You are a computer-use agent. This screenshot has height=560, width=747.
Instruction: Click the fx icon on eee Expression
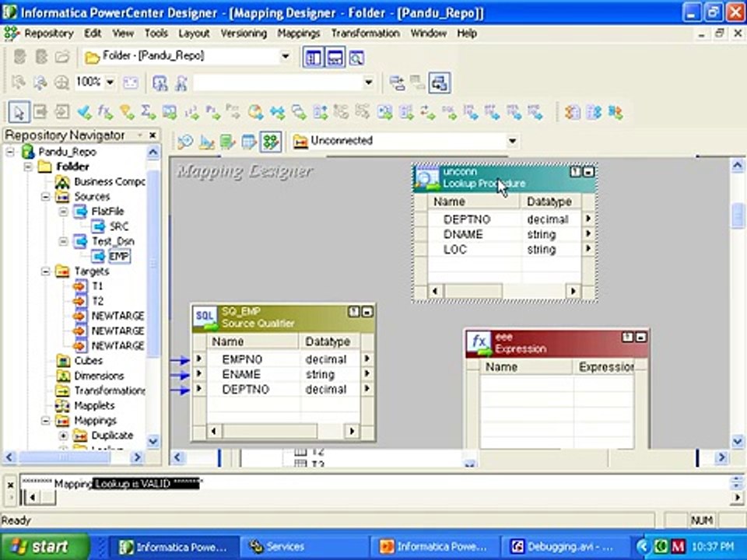point(480,344)
